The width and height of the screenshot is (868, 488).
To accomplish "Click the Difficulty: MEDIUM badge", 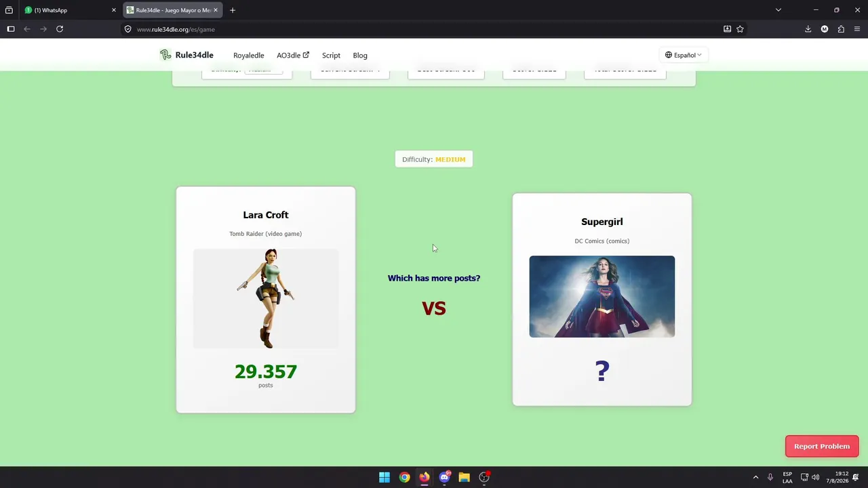I will point(434,159).
